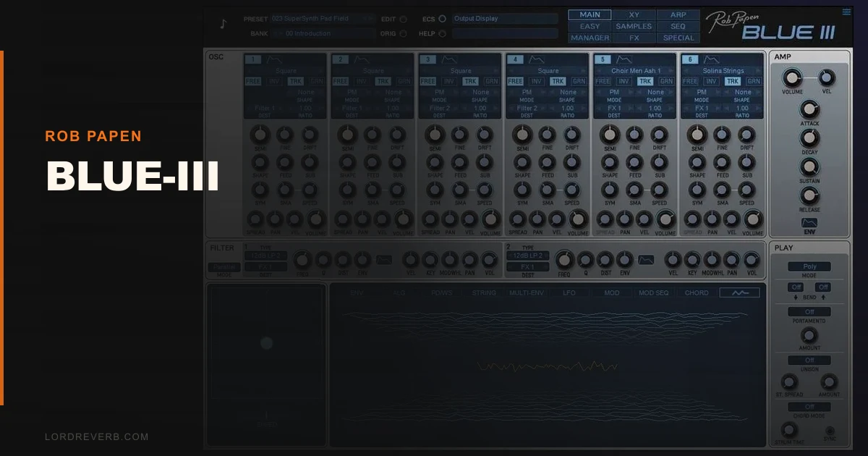Click the bend down arrow in Play

796,298
